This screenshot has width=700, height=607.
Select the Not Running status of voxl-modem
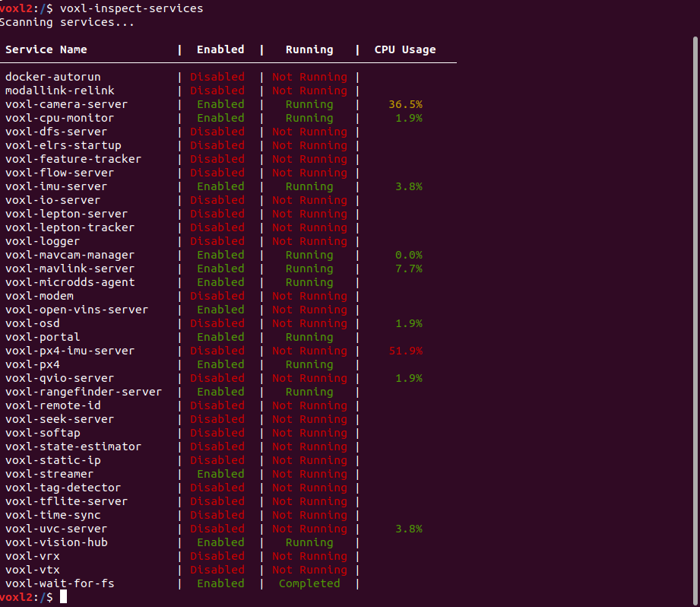(x=309, y=296)
